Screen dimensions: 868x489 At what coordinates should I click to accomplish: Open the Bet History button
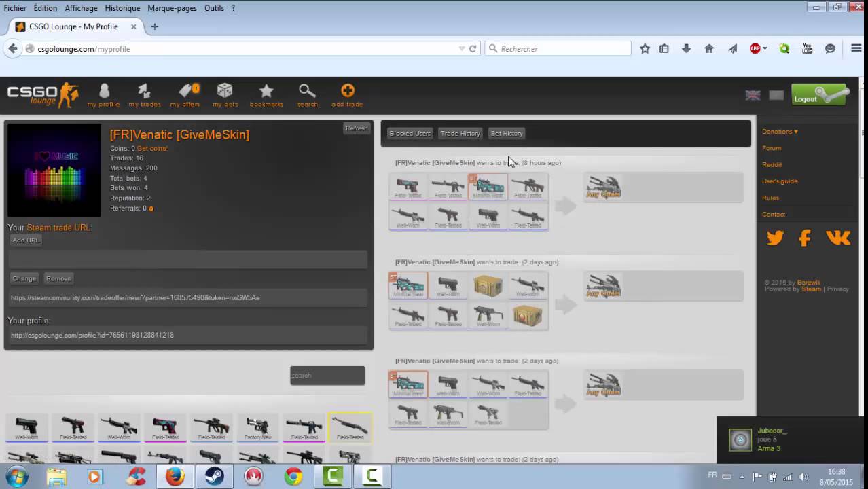pyautogui.click(x=507, y=134)
